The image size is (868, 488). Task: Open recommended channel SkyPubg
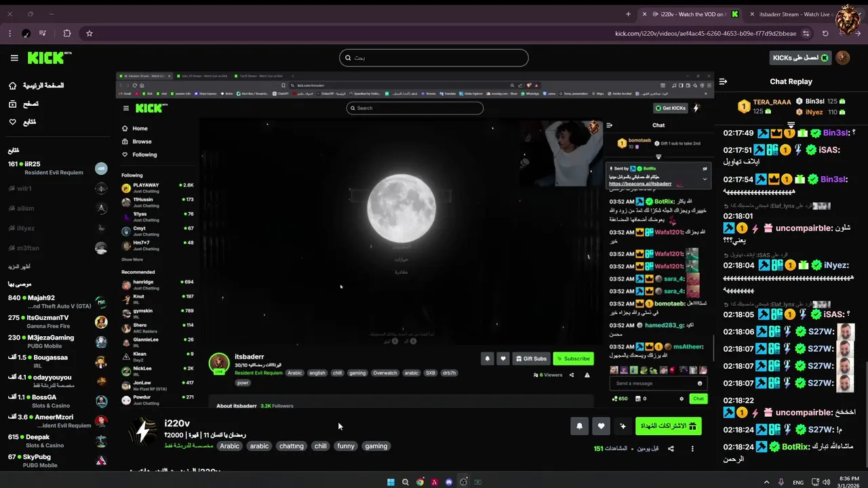(x=57, y=460)
